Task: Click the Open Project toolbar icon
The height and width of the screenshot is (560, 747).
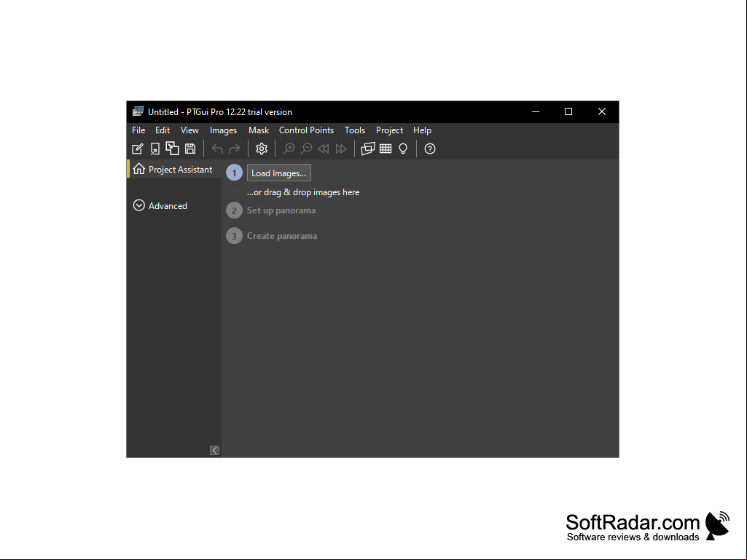Action: pos(155,149)
